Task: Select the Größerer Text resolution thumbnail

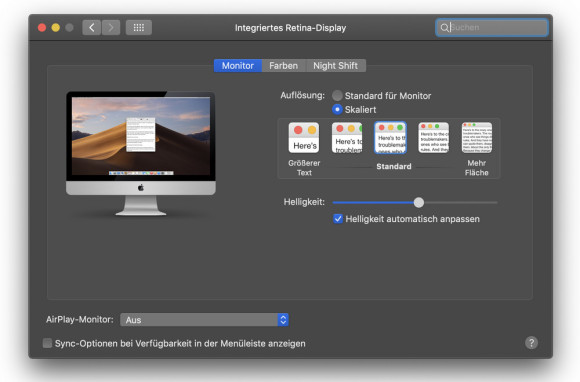Action: click(304, 138)
